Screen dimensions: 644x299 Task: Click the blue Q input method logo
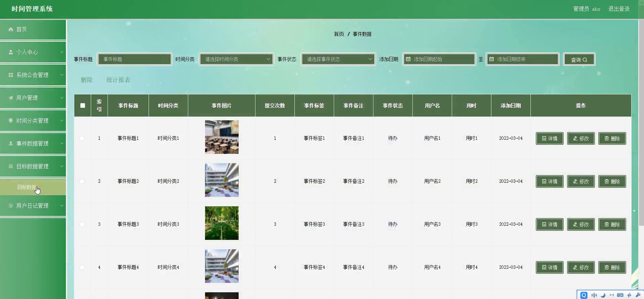(x=584, y=295)
